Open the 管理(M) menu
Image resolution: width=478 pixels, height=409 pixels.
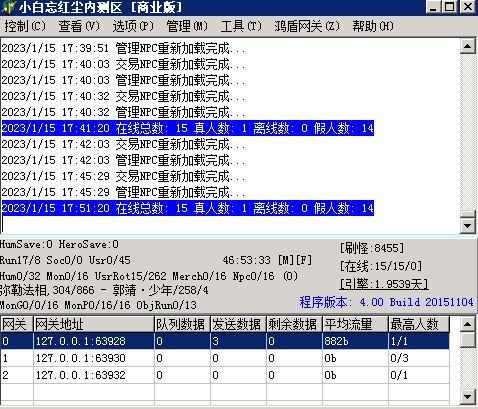tap(187, 26)
